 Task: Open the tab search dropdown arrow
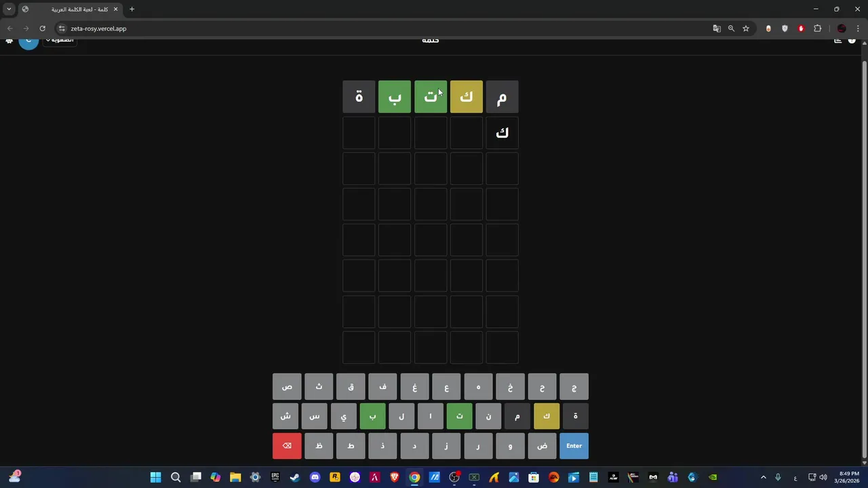[9, 9]
